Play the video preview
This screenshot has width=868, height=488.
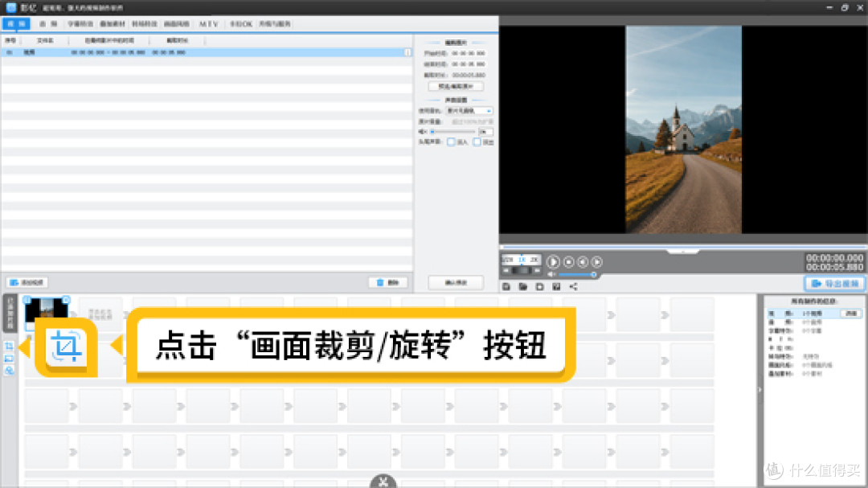552,262
